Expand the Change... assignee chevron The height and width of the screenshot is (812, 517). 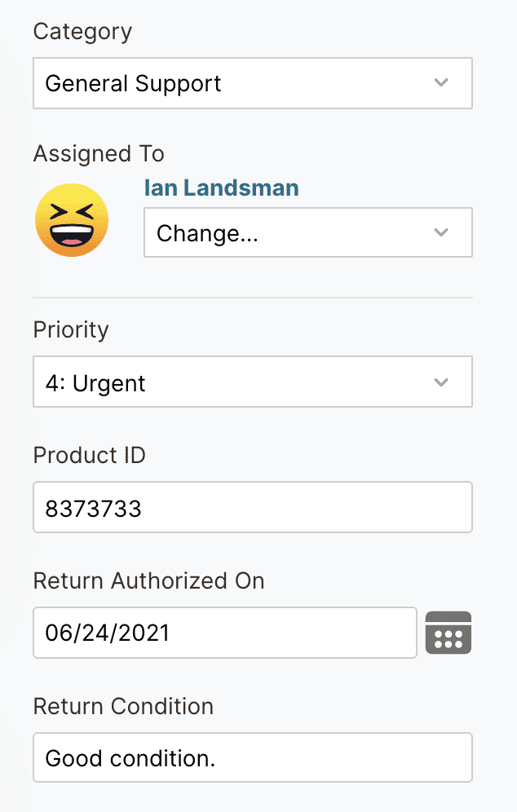click(x=441, y=233)
